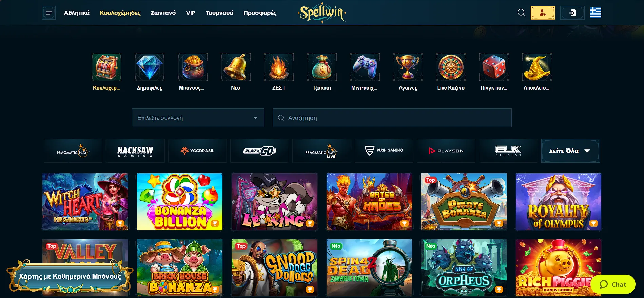Select the ΖΕΣΤ flame category icon
Image resolution: width=644 pixels, height=298 pixels.
(279, 67)
